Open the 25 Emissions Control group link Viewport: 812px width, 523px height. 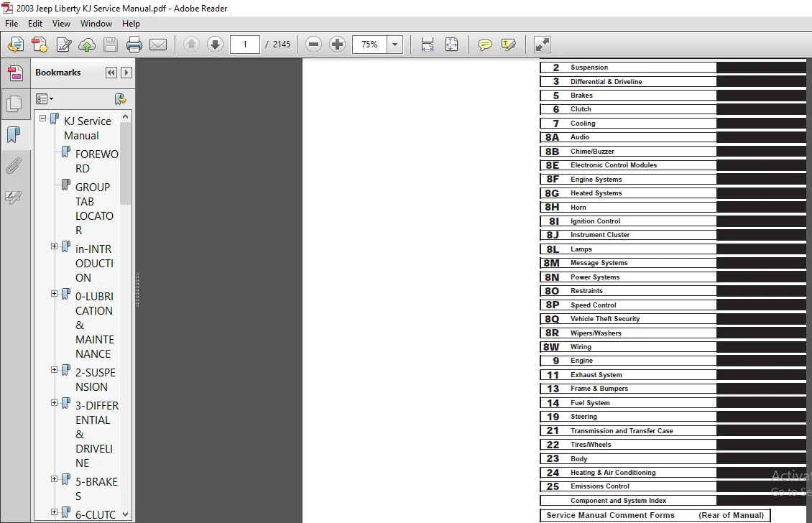[x=628, y=487]
